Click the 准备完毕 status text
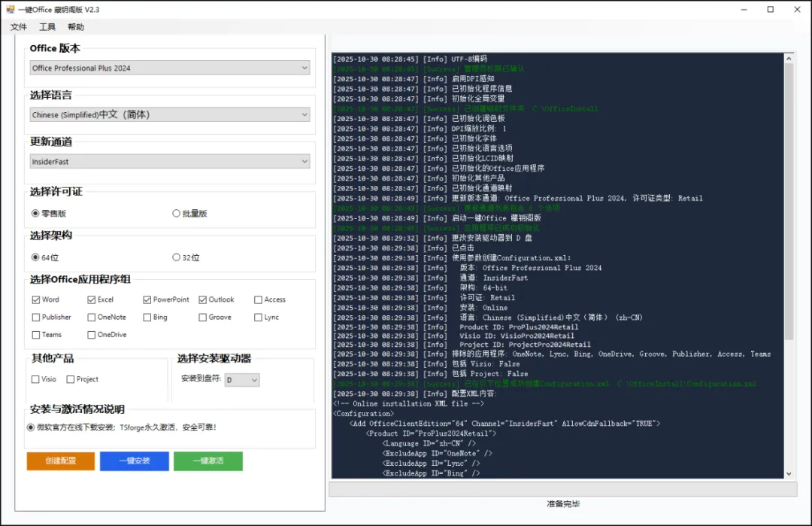 tap(563, 503)
